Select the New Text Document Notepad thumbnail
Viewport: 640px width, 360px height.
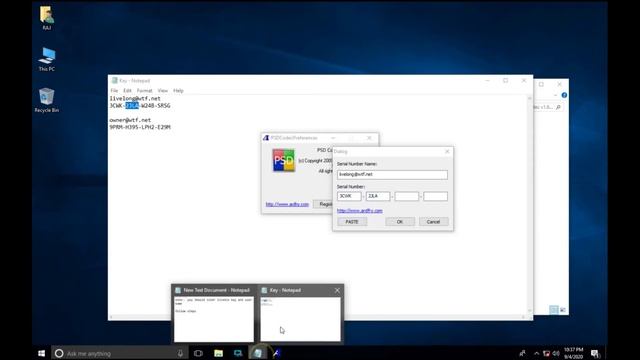point(214,313)
